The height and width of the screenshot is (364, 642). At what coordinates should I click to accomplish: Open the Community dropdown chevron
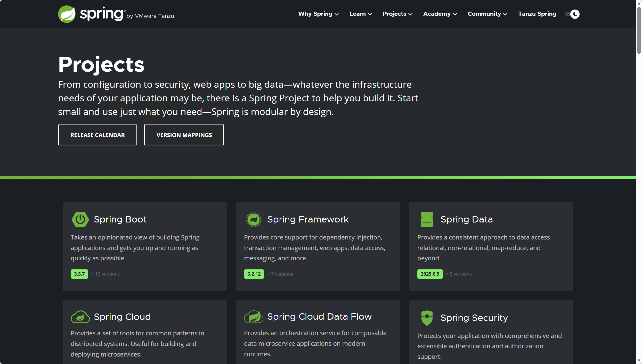[505, 14]
